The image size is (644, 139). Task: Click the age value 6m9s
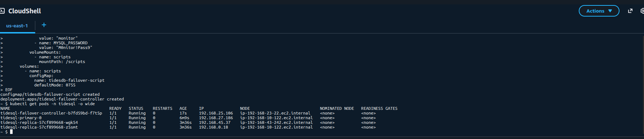(184, 118)
